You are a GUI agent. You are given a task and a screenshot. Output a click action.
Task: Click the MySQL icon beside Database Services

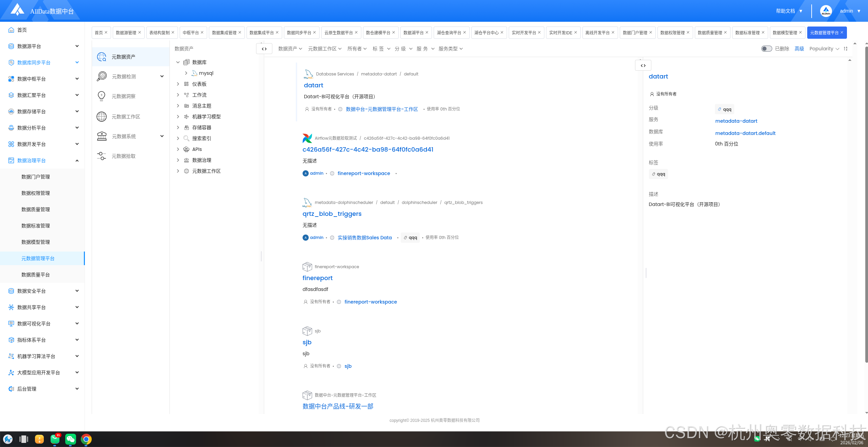pos(308,74)
